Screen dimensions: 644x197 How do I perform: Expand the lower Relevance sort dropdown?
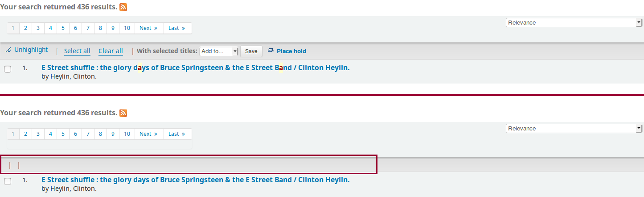pyautogui.click(x=574, y=129)
